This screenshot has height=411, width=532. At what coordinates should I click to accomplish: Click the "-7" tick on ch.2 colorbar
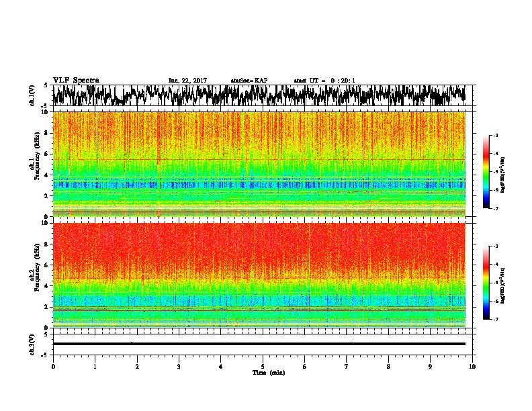[x=496, y=320]
